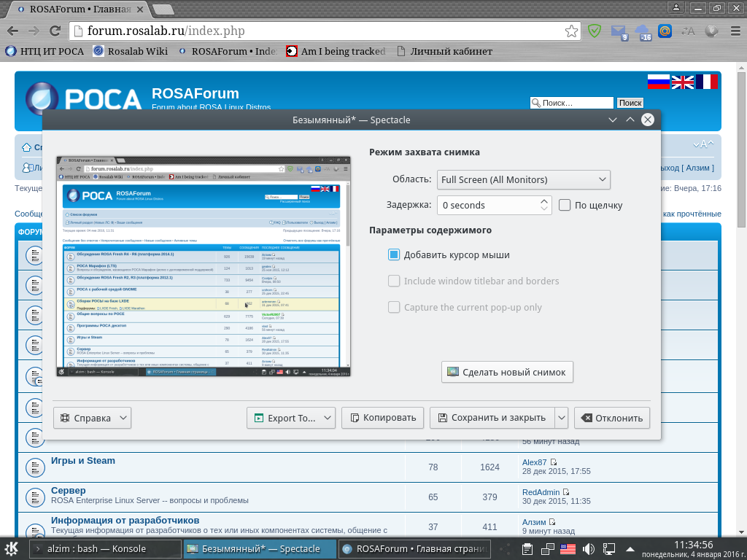The width and height of the screenshot is (747, 560).
Task: Open the orange @ mail extension
Action: pos(665,31)
